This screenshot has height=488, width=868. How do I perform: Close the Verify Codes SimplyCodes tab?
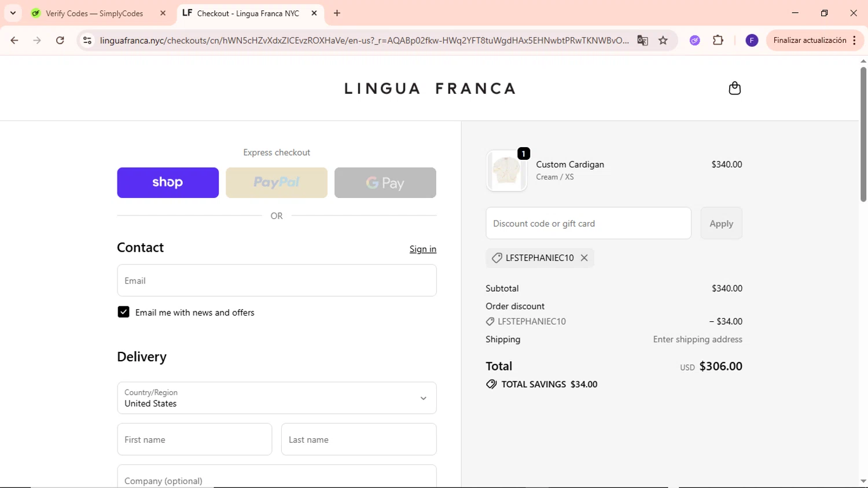[x=163, y=13]
